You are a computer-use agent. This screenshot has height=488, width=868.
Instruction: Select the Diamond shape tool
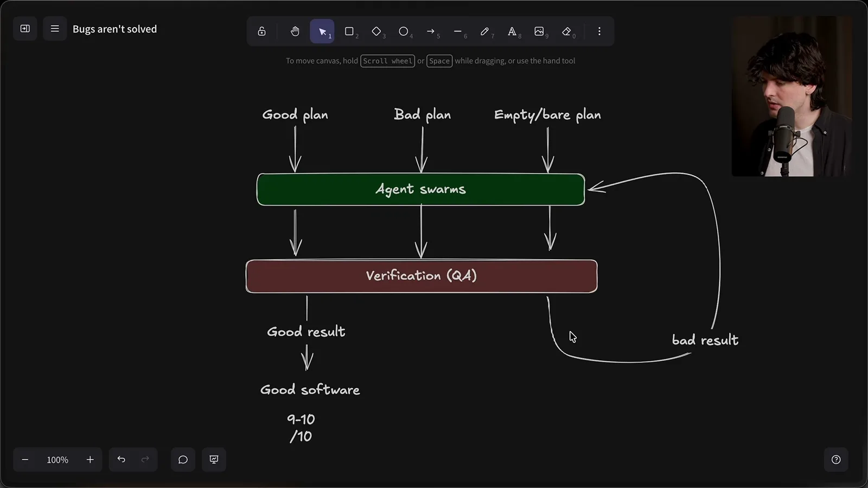376,31
